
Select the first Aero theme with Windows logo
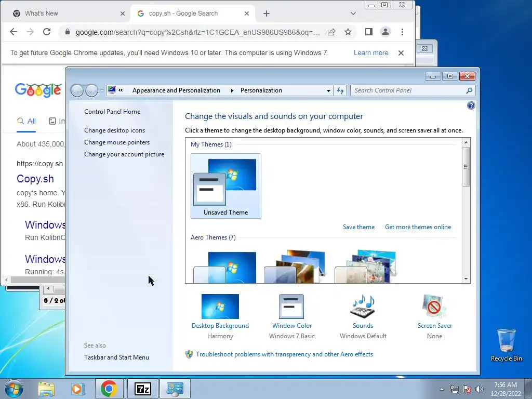click(x=224, y=267)
